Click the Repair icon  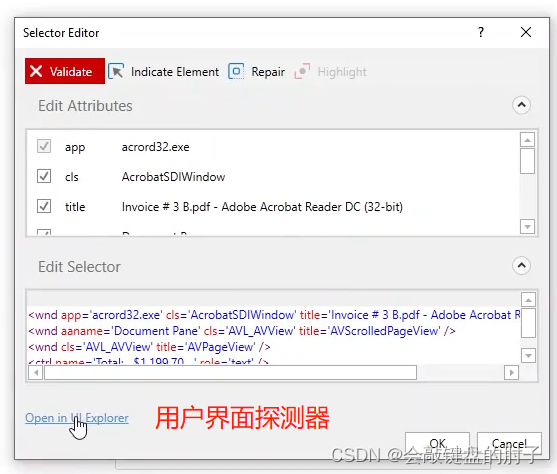(x=236, y=71)
